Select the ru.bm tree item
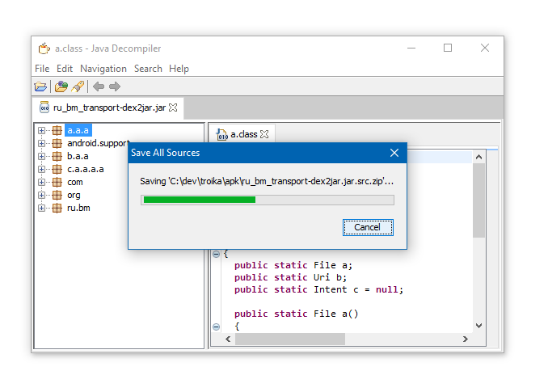The image size is (548, 392). (x=78, y=208)
